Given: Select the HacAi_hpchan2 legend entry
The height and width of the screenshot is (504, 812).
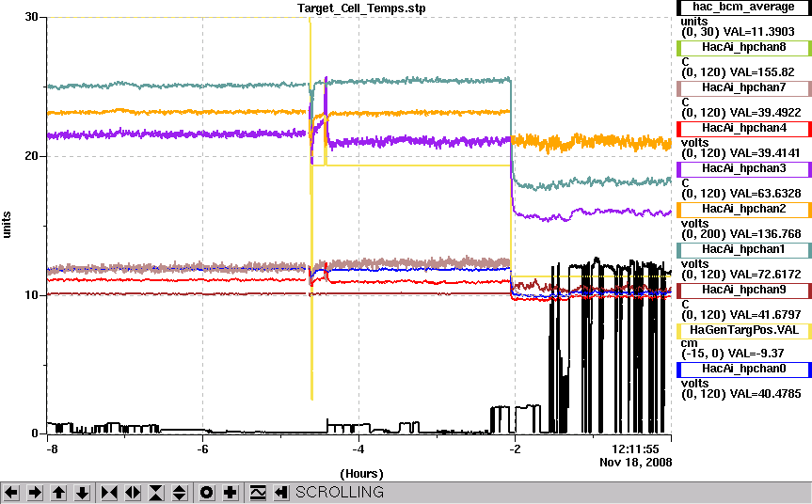Looking at the screenshot, I should (x=743, y=209).
